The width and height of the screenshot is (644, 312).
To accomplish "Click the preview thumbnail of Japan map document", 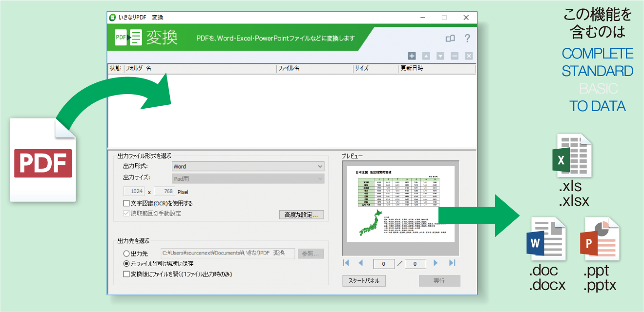I will [401, 205].
